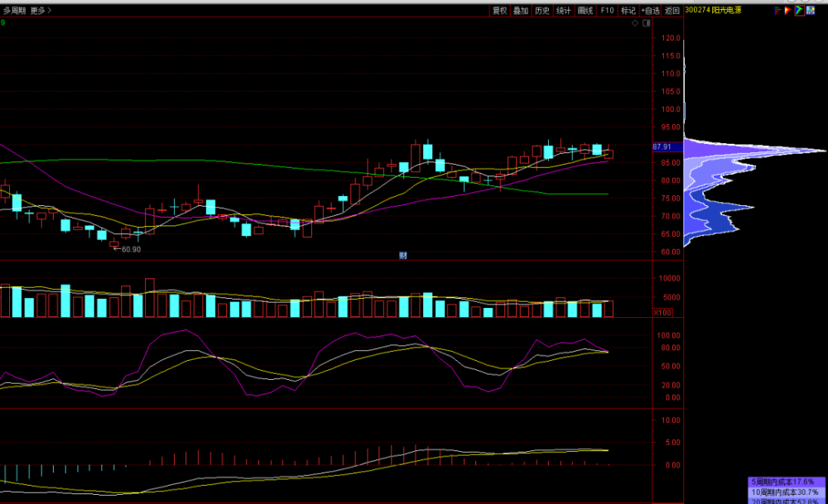Add stock to watchlist with +自选
The image size is (828, 504).
650,11
